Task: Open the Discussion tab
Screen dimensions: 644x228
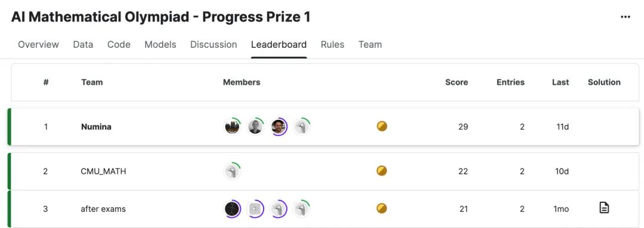Action: pos(213,44)
